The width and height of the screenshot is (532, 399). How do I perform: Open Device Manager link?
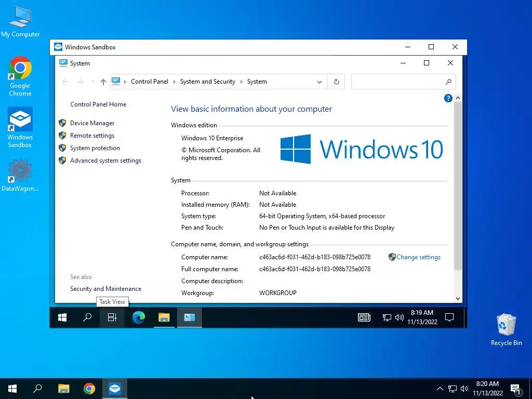point(92,123)
